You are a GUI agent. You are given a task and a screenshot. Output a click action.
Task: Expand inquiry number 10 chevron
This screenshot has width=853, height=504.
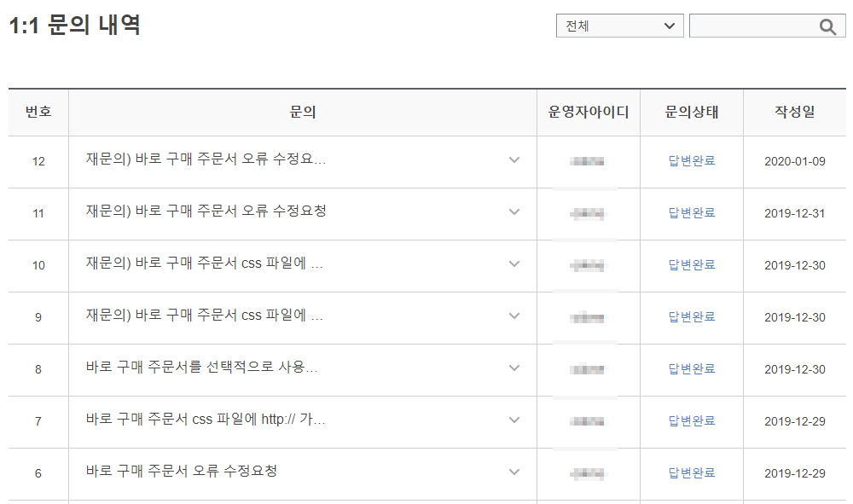tap(514, 264)
